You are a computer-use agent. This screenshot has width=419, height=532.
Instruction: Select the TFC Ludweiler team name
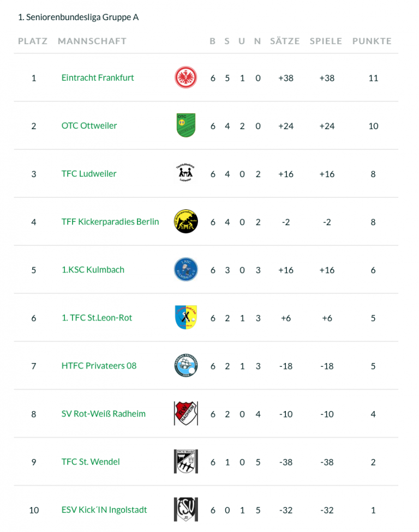coord(89,173)
